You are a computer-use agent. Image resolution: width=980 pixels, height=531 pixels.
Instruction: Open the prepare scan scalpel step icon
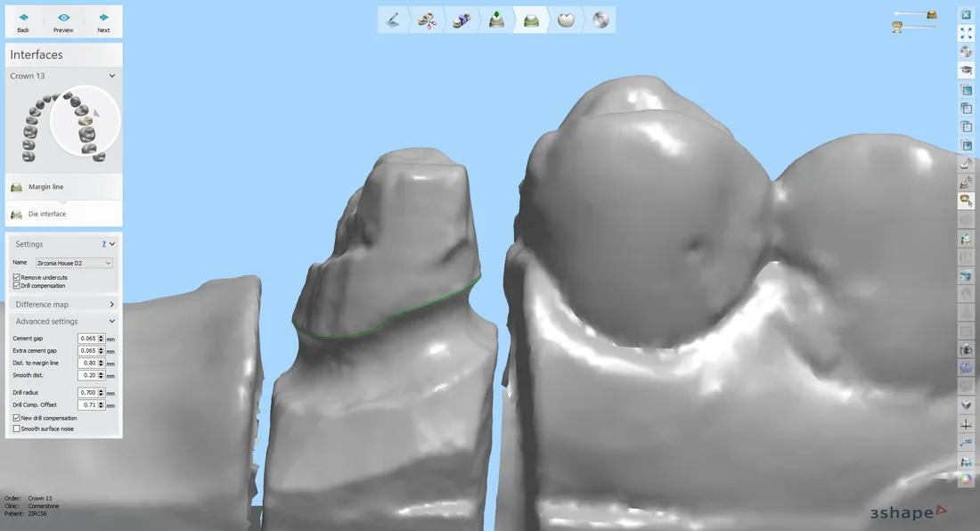coord(392,20)
